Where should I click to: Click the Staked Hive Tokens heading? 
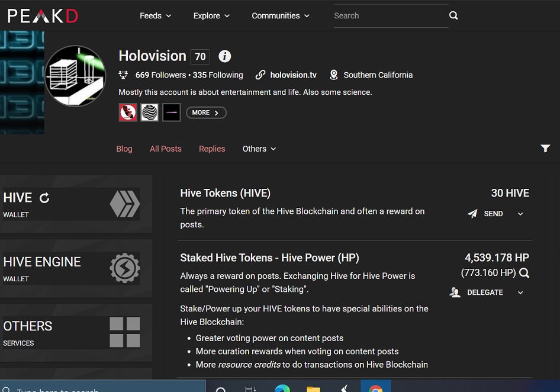point(270,258)
